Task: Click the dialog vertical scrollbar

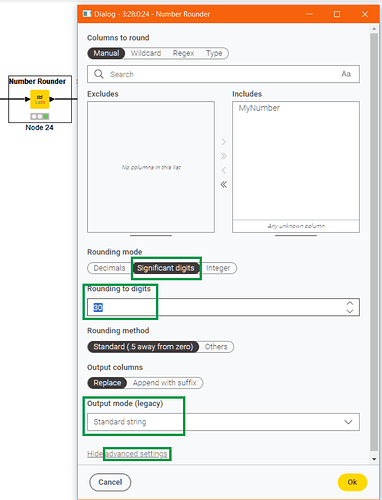Action: tap(374, 242)
